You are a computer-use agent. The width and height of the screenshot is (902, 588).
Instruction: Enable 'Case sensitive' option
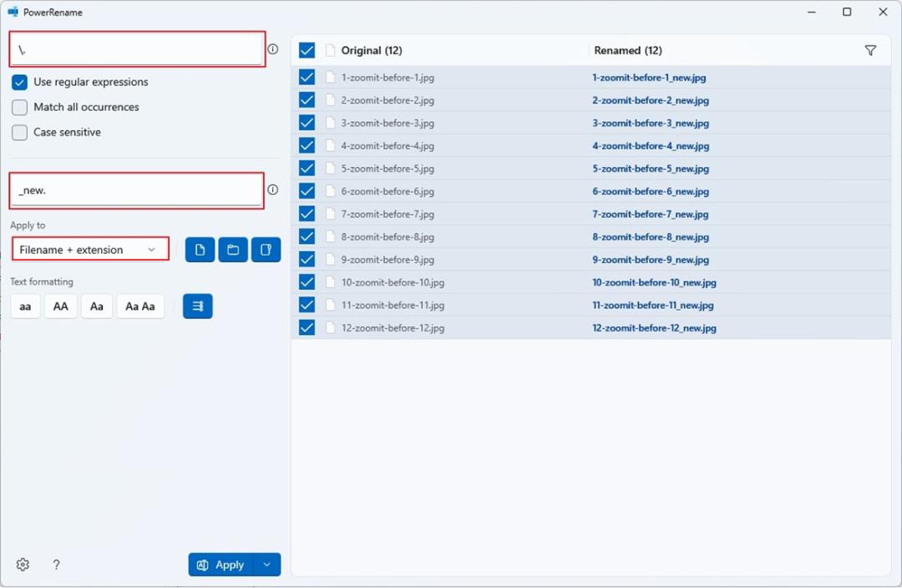19,132
